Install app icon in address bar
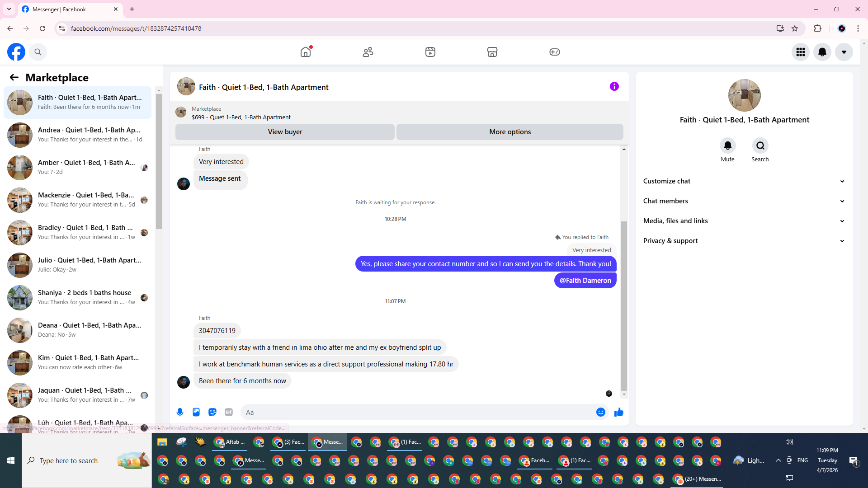The height and width of the screenshot is (488, 868). 780,28
